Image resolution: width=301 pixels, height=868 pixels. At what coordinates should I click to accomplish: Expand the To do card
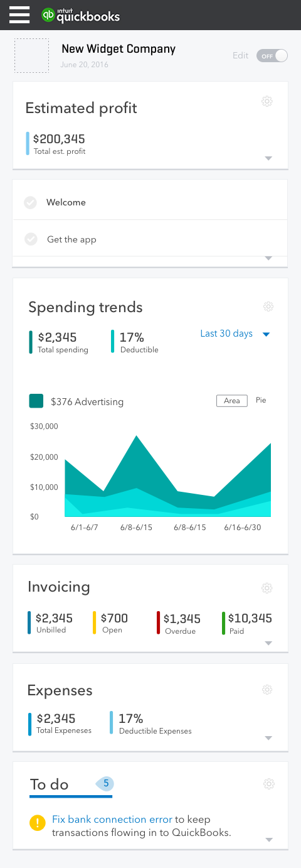(268, 840)
